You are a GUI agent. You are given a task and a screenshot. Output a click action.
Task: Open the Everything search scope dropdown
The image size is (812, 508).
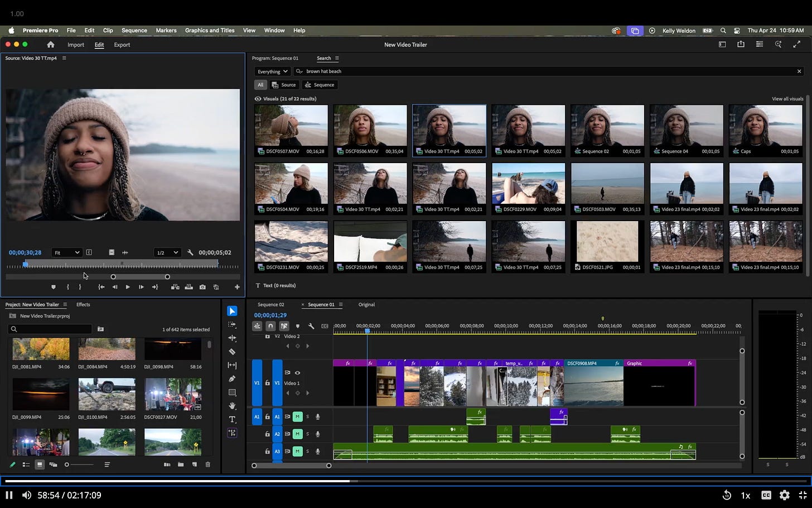point(272,71)
